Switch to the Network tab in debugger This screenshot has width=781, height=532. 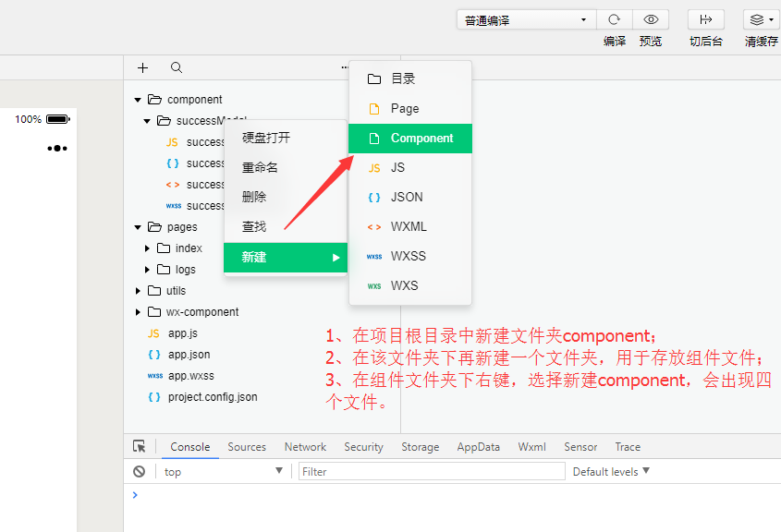[305, 446]
